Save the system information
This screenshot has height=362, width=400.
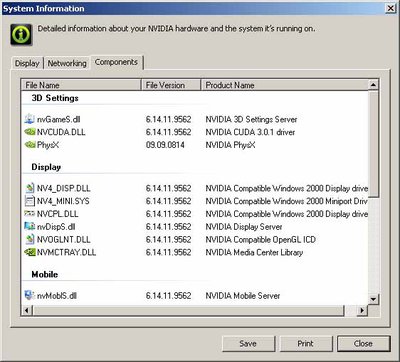click(248, 344)
